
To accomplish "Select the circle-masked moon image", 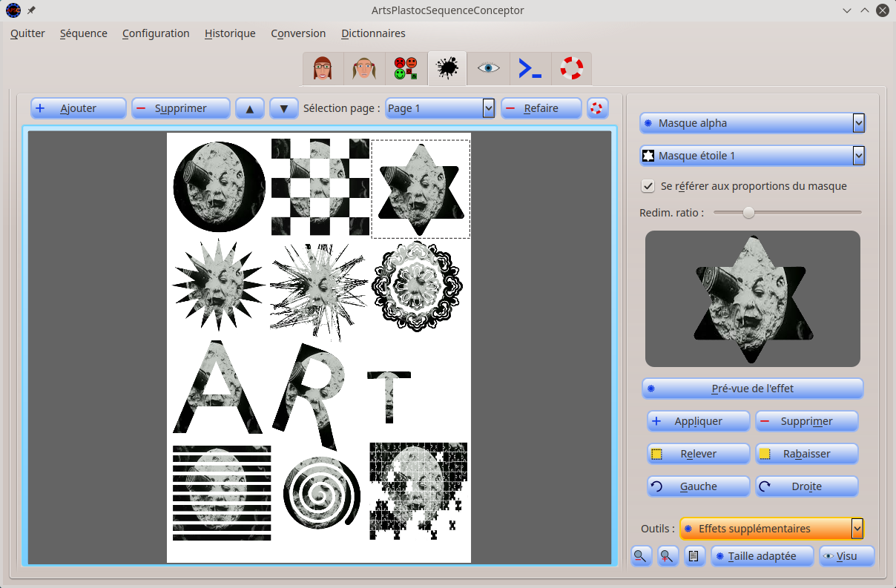I will coord(220,186).
